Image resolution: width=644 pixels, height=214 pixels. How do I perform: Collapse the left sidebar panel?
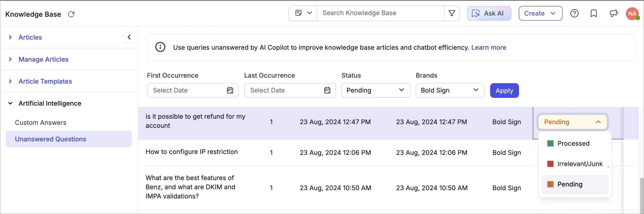[x=129, y=37]
